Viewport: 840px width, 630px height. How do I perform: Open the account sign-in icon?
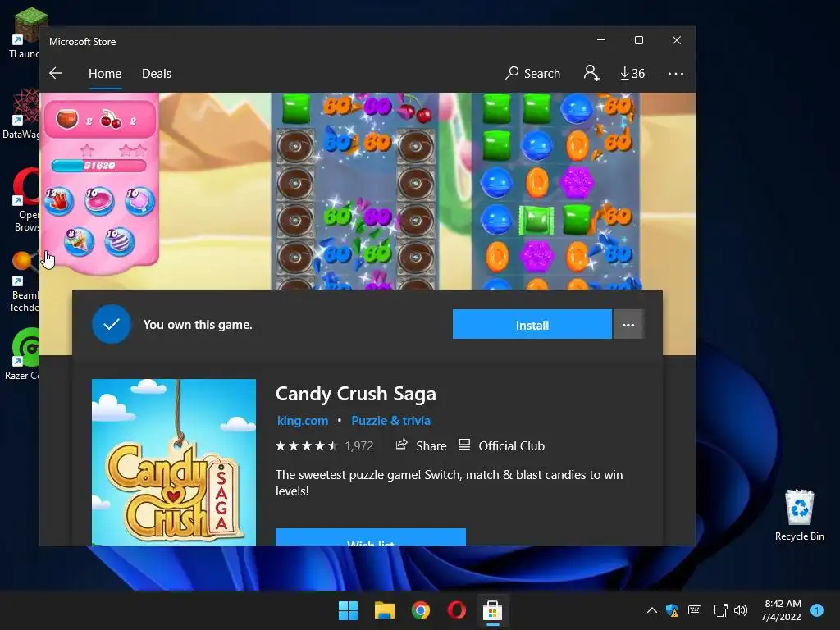coord(591,73)
